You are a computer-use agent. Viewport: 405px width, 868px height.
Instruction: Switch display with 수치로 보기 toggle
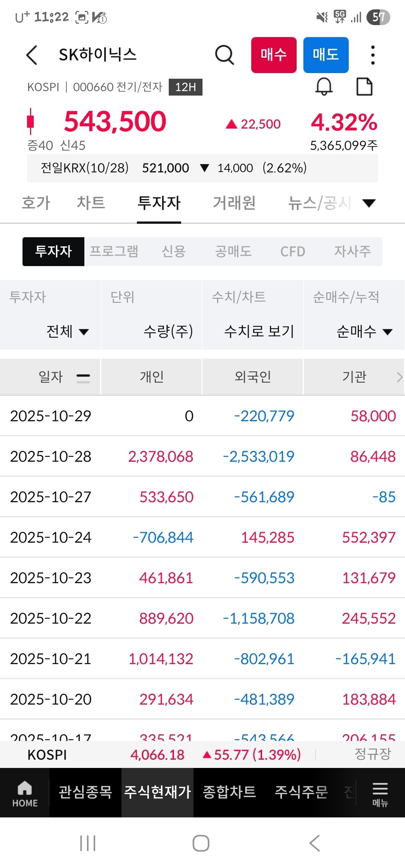[x=259, y=331]
